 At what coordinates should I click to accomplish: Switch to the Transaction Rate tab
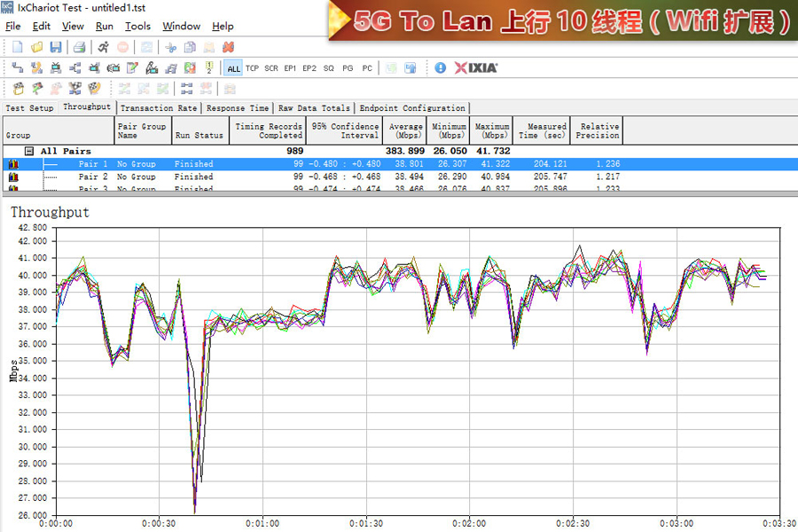[159, 108]
